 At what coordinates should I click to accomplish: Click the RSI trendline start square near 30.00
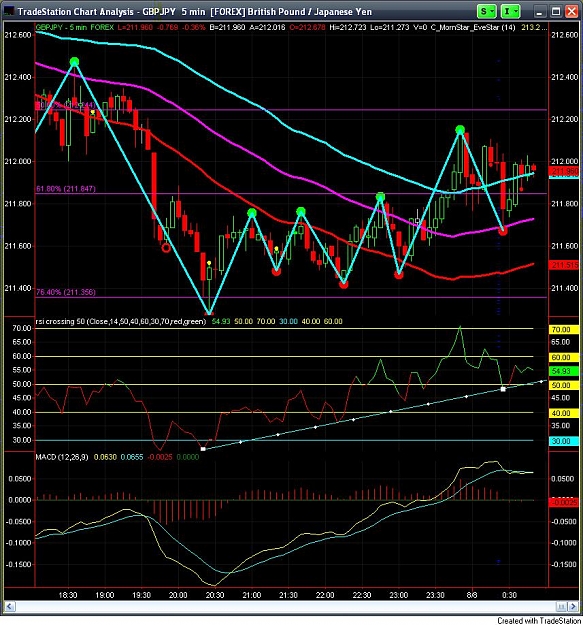pos(203,449)
